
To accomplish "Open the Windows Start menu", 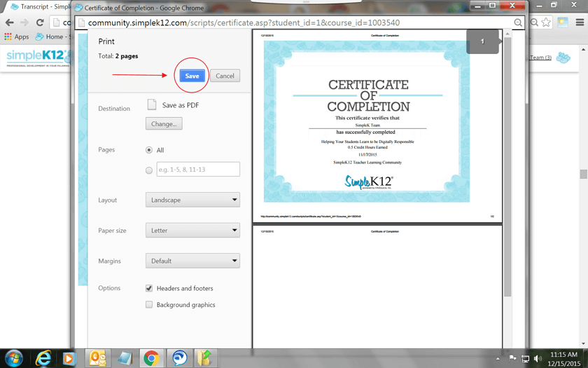I will [x=13, y=358].
